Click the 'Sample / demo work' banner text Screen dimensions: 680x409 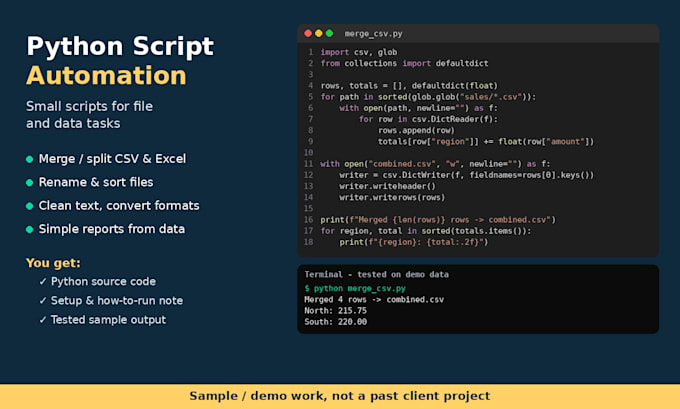(x=340, y=396)
